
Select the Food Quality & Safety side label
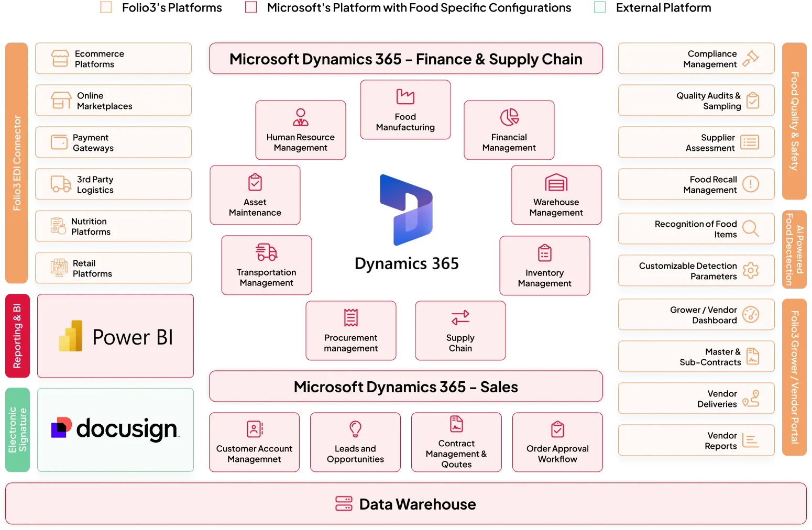(x=794, y=121)
